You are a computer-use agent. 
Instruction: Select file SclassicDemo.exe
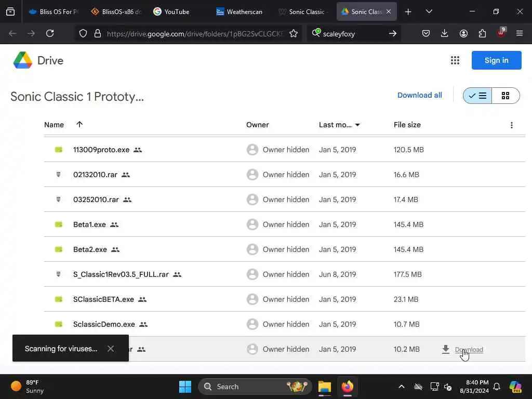285,324
